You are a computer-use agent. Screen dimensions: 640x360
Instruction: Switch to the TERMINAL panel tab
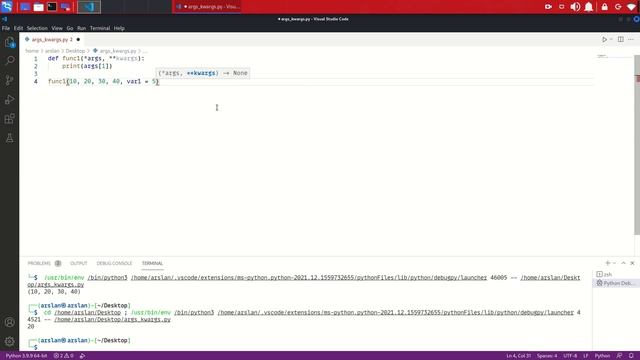152,263
